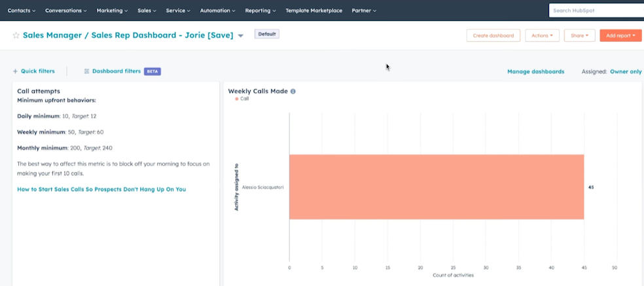This screenshot has width=644, height=286.
Task: Open the dashboard name dropdown arrow
Action: point(241,36)
